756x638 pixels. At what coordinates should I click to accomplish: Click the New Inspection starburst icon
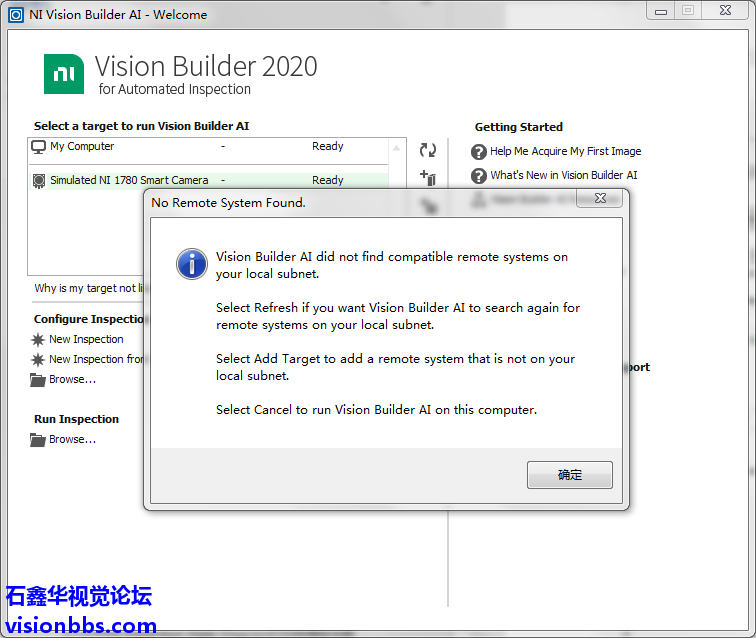[39, 340]
